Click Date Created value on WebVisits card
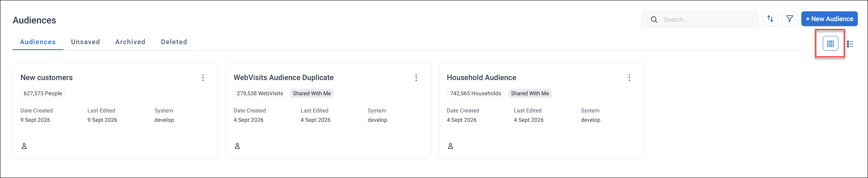The image size is (868, 178). coord(249,120)
